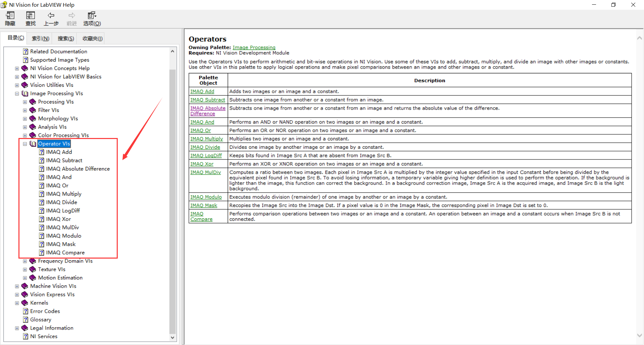
Task: Click the help page scroll down arrow
Action: click(639, 335)
